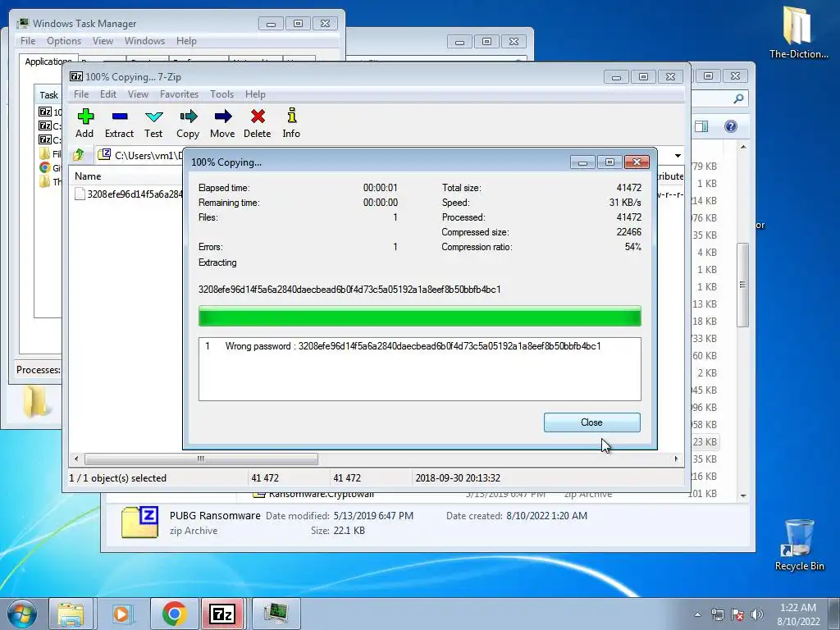
Task: Select the Wrong password error row
Action: (419, 346)
